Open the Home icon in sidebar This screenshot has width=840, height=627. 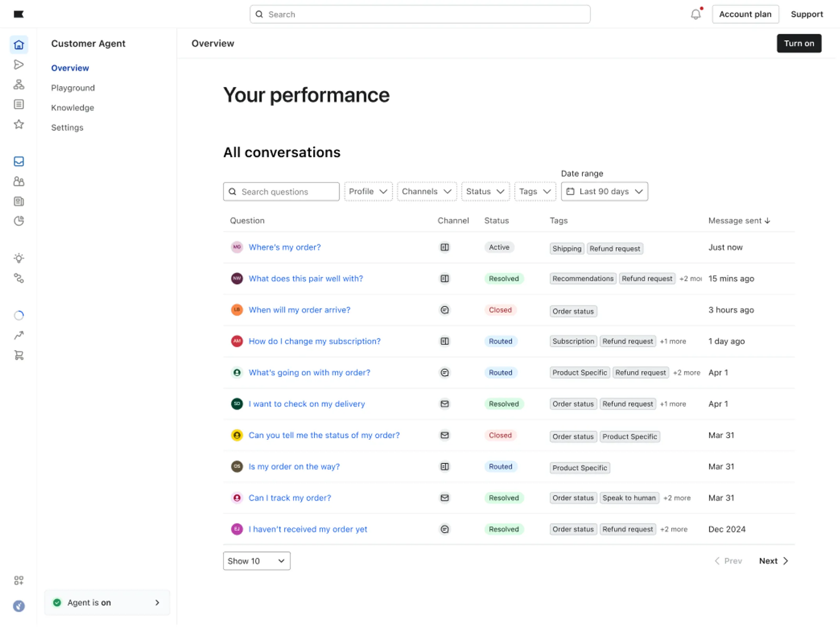click(x=19, y=45)
